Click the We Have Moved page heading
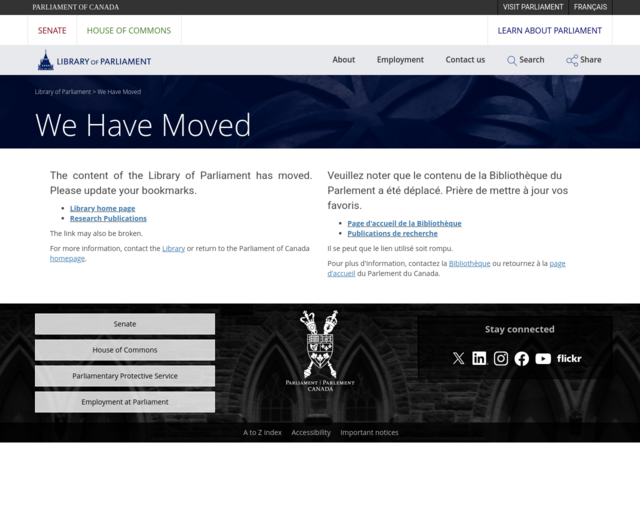Viewport: 640px width, 512px height. pyautogui.click(x=143, y=125)
